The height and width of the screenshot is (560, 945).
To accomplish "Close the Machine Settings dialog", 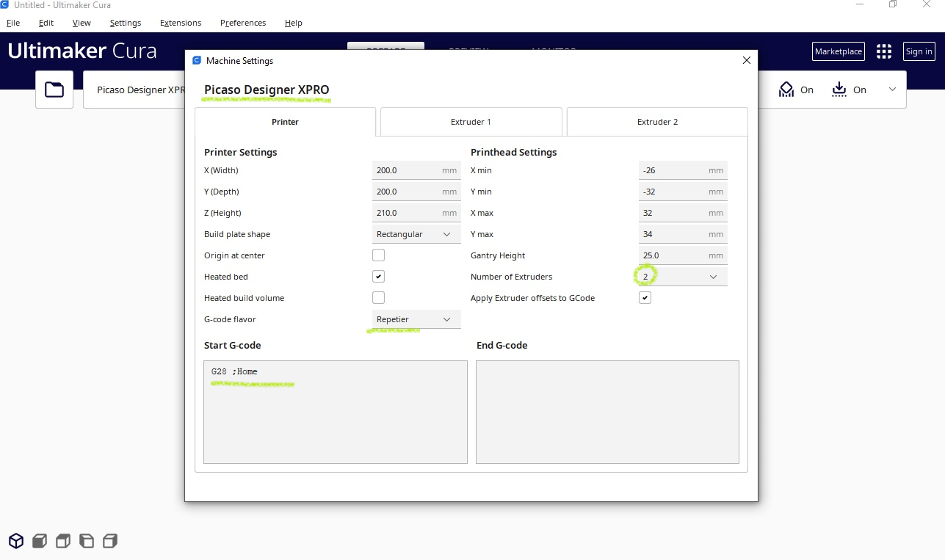I will (747, 60).
